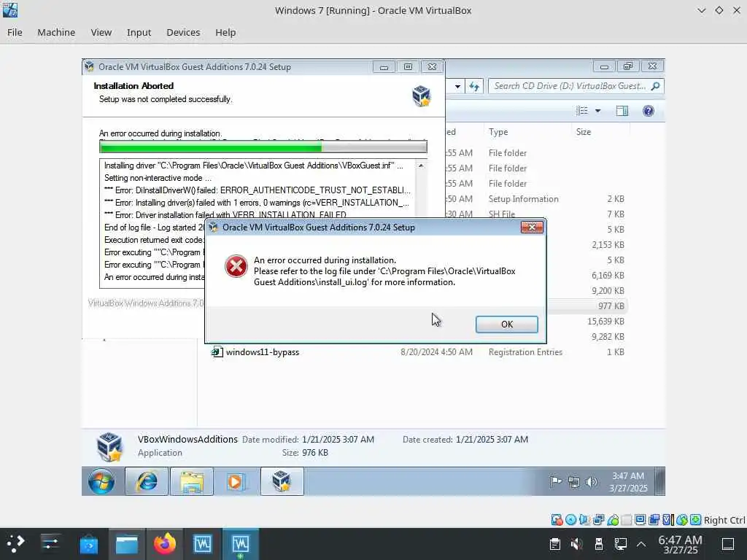747x560 pixels.
Task: Click the keyboard capture arrow before Right Ctrl
Action: 695,520
